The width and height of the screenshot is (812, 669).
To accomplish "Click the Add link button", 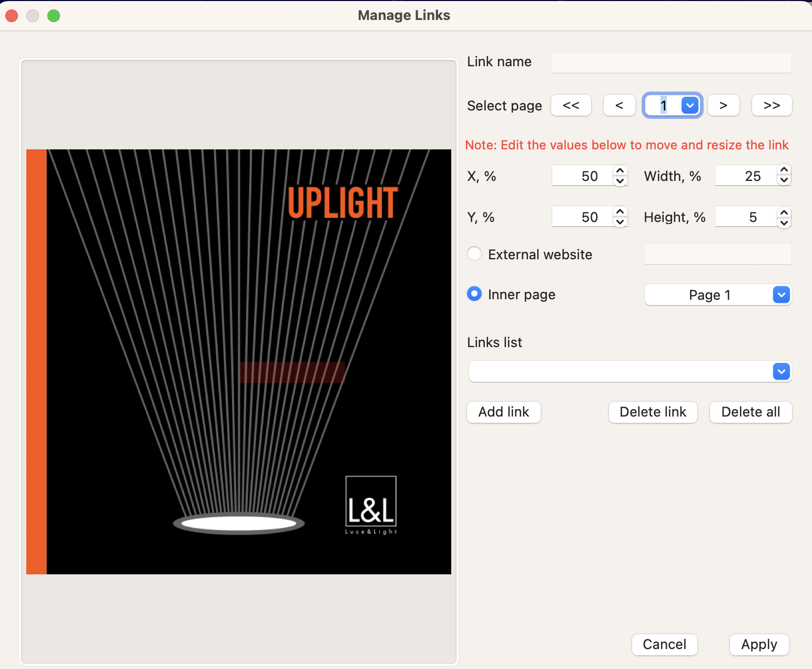I will [x=503, y=412].
